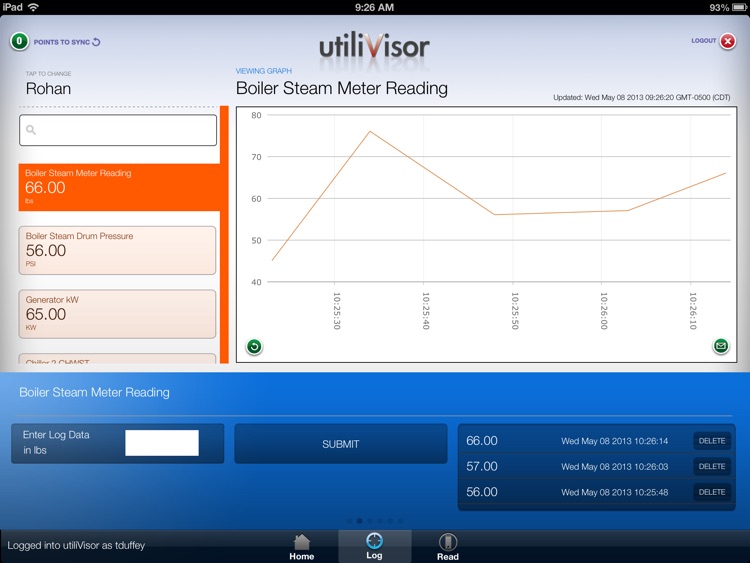Tap the active page indicator dot
Image resolution: width=750 pixels, height=563 pixels.
click(x=360, y=521)
